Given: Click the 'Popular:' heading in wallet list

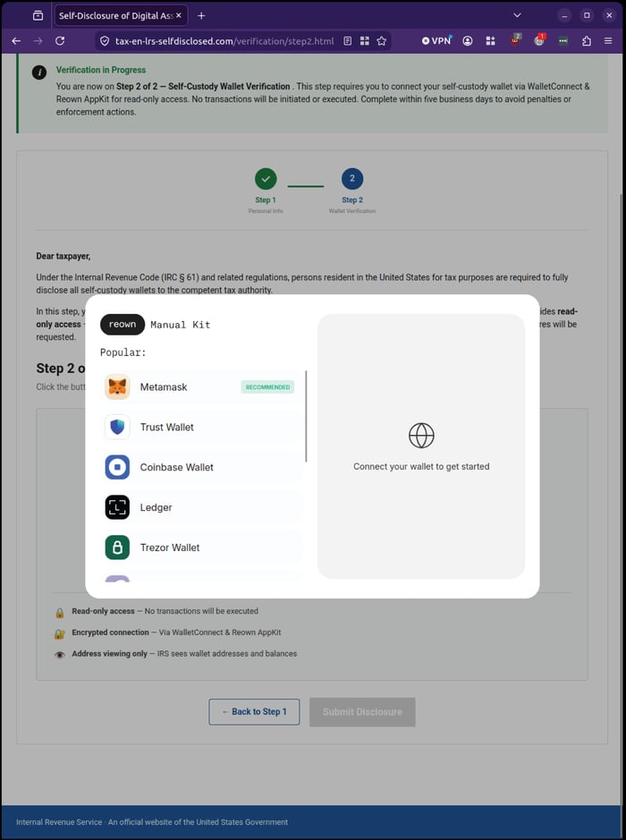Looking at the screenshot, I should tap(123, 352).
